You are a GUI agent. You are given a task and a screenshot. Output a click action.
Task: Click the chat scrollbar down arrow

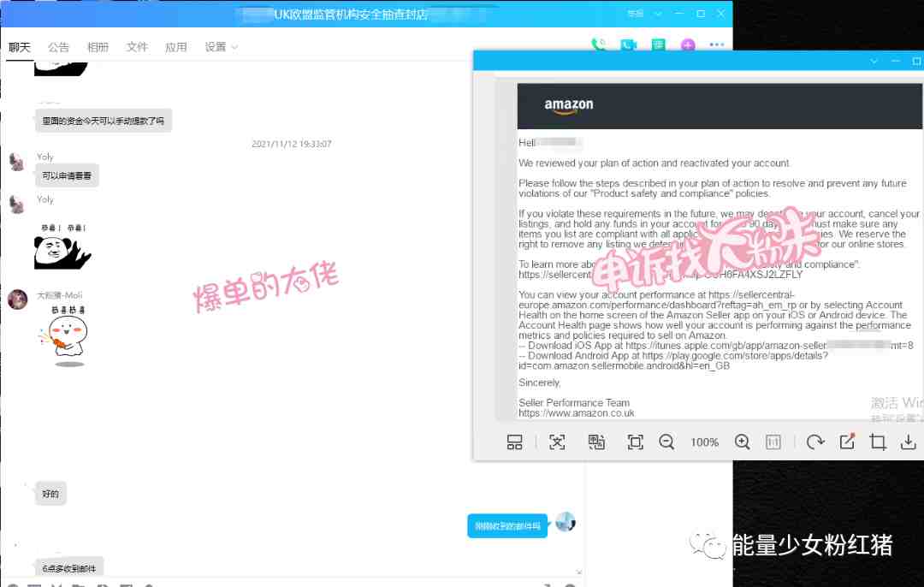578,572
